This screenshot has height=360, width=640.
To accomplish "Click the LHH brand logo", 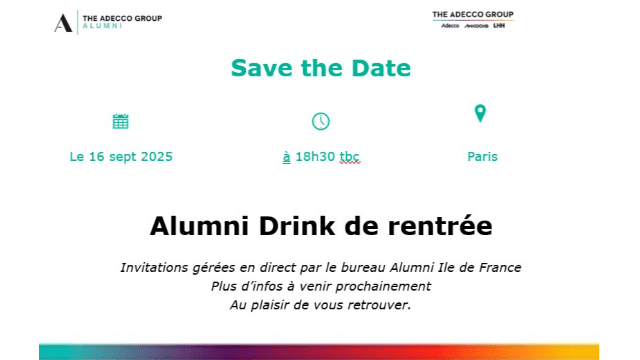I will click(499, 25).
